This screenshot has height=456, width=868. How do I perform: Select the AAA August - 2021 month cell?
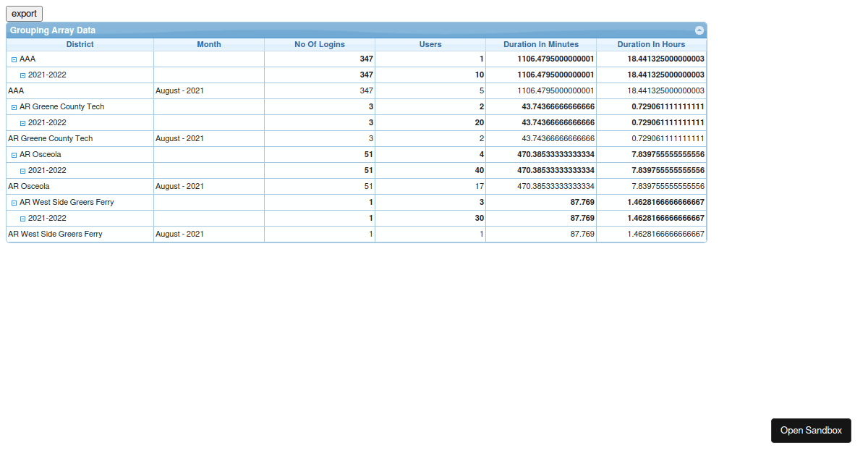[x=209, y=91]
